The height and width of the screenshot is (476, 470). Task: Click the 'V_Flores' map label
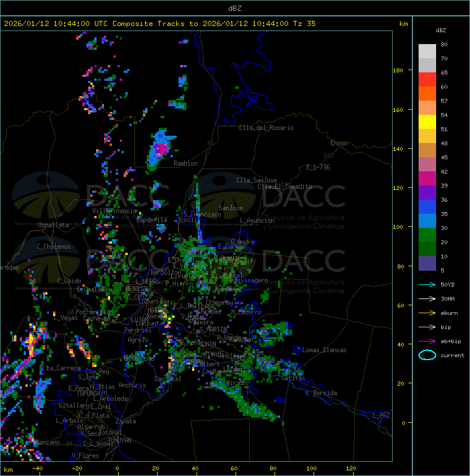tap(85, 456)
